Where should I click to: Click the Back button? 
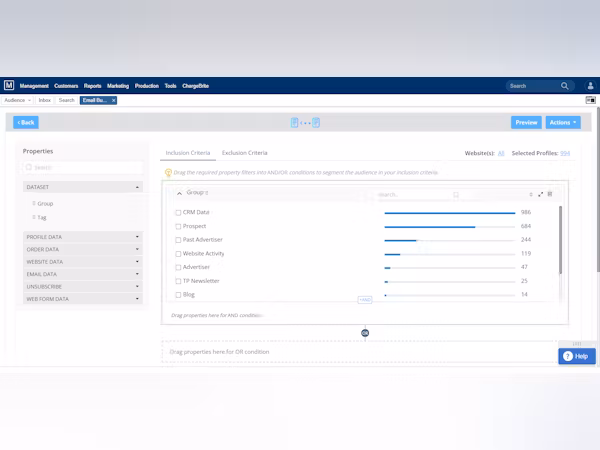coord(26,122)
